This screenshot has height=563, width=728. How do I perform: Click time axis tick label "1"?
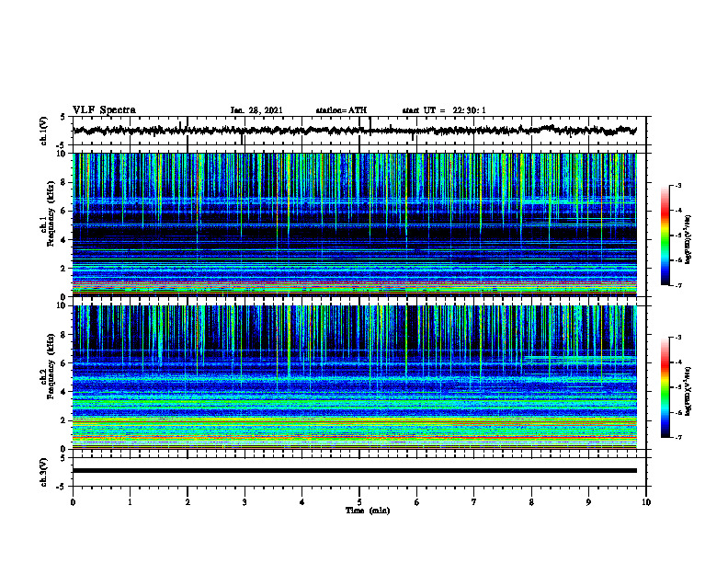tap(130, 502)
